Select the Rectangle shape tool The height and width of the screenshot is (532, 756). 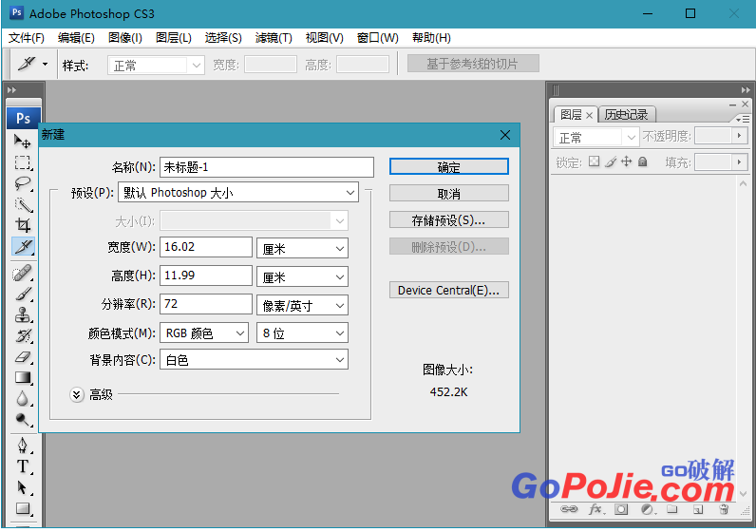point(22,508)
